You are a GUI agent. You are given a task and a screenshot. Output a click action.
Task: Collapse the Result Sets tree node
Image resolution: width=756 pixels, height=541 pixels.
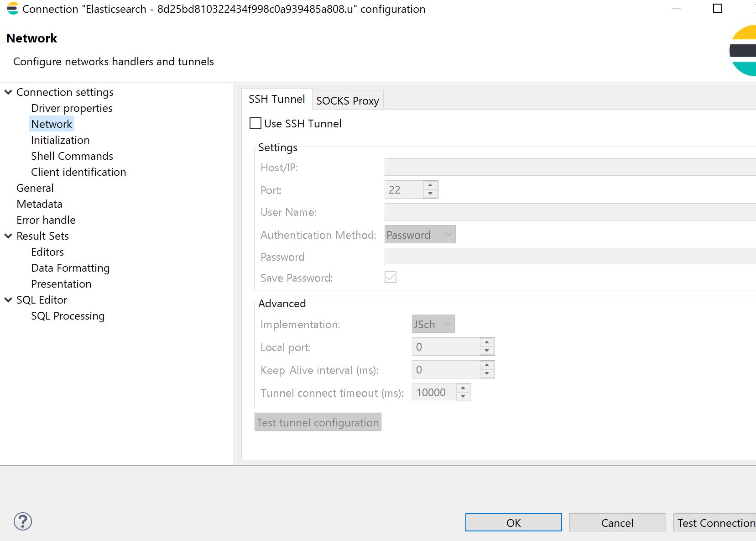tap(8, 236)
